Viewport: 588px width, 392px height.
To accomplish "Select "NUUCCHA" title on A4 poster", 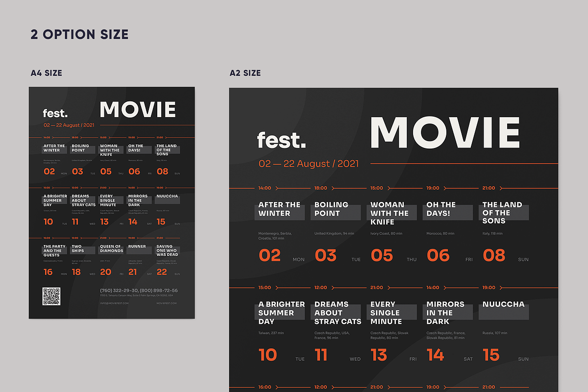I will pyautogui.click(x=167, y=196).
